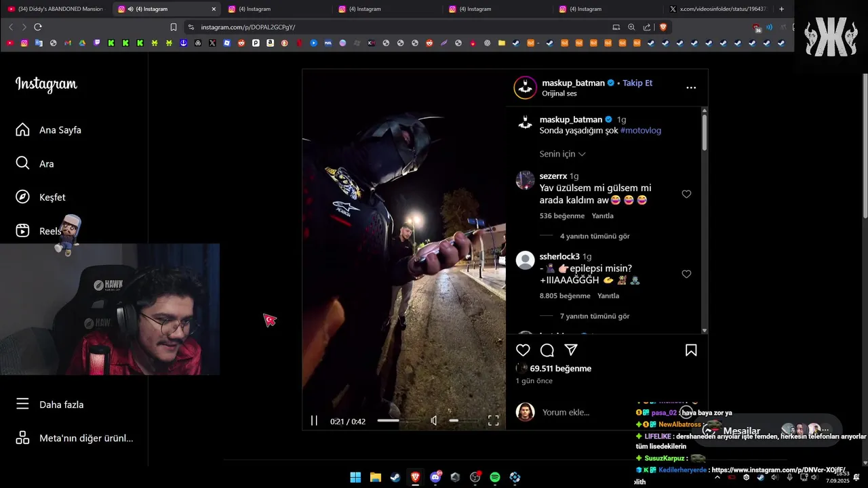Adjust the video volume slider
This screenshot has height=488, width=868.
tap(463, 420)
